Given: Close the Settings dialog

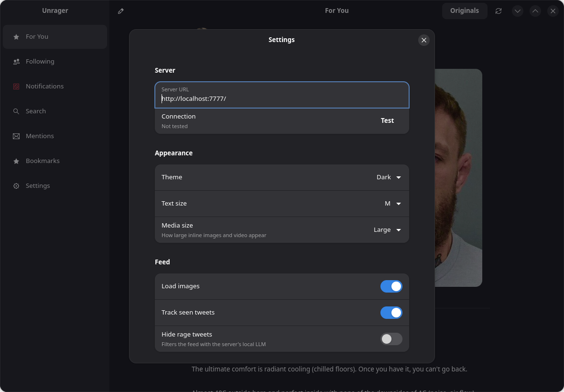Looking at the screenshot, I should pyautogui.click(x=424, y=40).
